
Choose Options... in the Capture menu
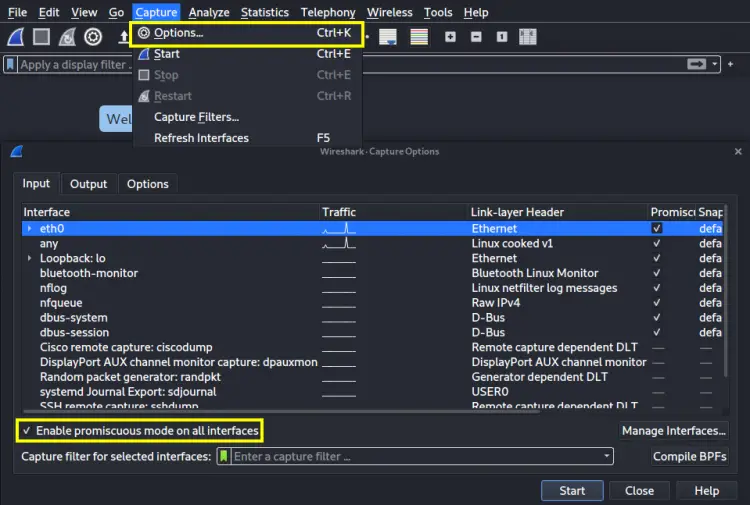coord(247,33)
